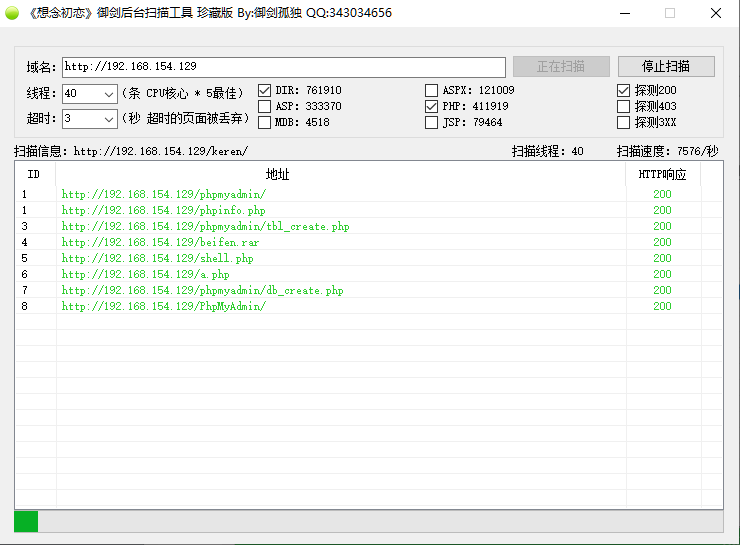Enable the 探测3XX checkbox
The width and height of the screenshot is (740, 545).
[x=623, y=123]
